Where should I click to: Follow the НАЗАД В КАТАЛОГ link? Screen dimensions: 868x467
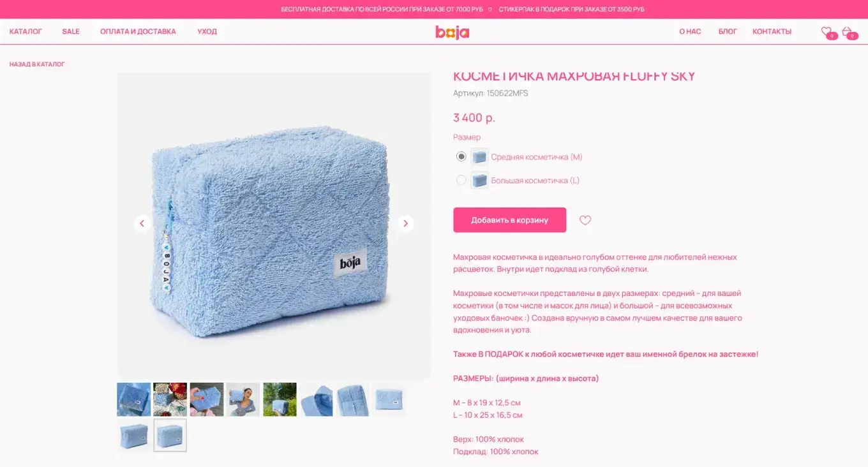[37, 64]
